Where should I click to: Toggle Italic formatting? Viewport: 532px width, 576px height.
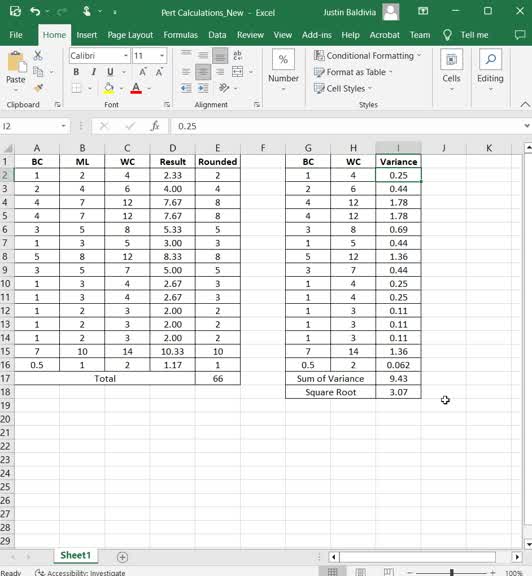[93, 72]
